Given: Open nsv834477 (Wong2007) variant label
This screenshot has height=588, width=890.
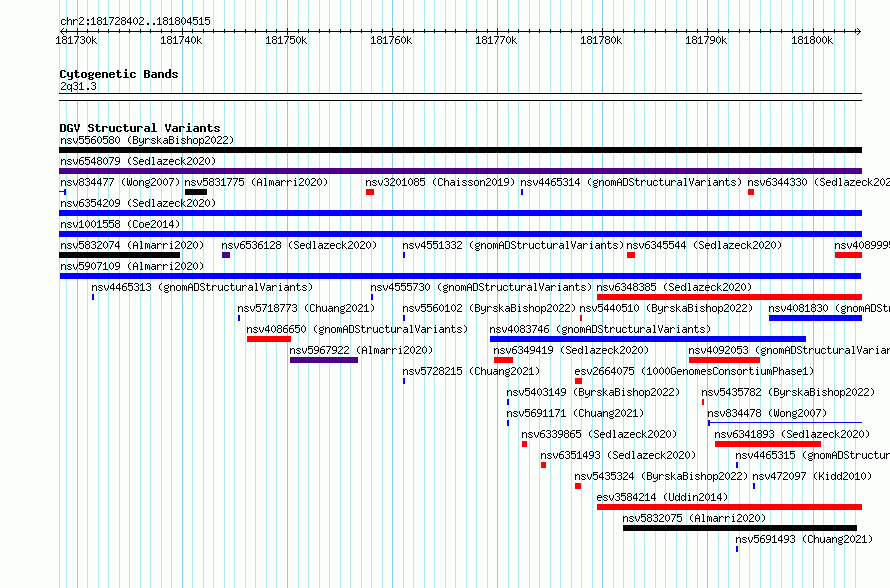Looking at the screenshot, I should (x=120, y=182).
